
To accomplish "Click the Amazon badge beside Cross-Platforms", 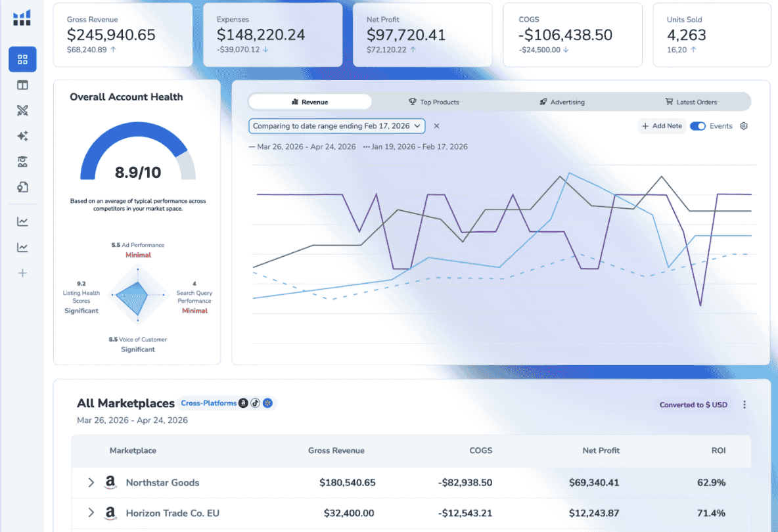I will [243, 403].
